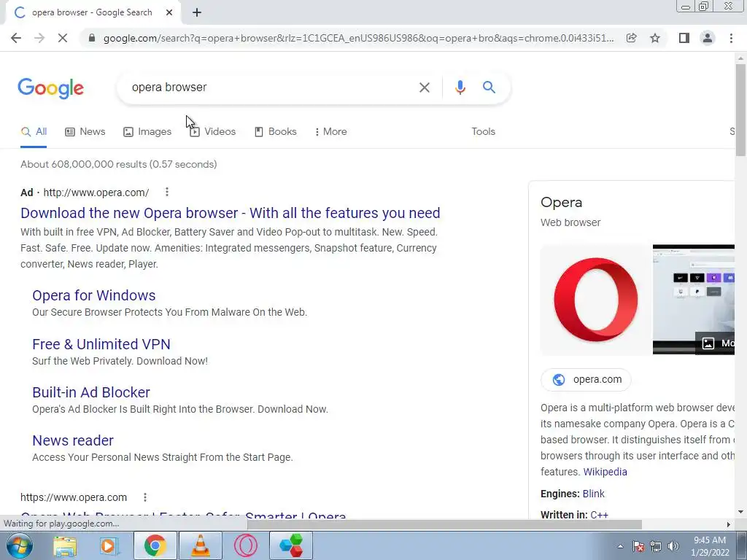
Task: Open options for the www.opera.com result
Action: click(145, 497)
